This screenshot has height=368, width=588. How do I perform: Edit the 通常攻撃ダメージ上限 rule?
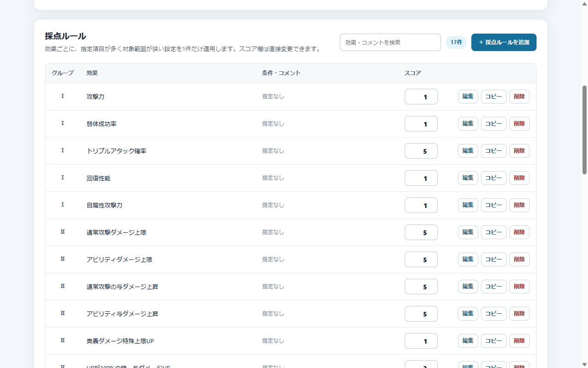[468, 232]
